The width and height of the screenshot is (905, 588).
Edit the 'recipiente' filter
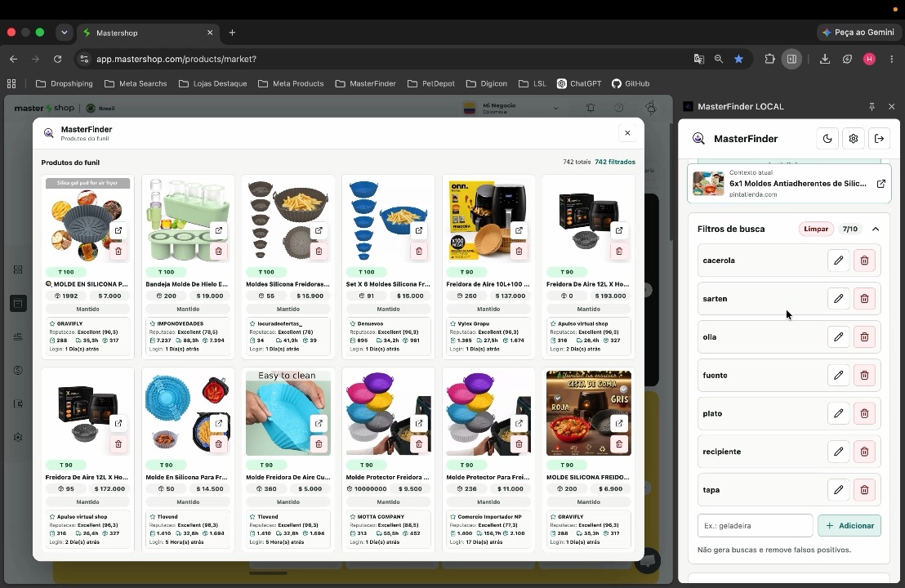(838, 452)
